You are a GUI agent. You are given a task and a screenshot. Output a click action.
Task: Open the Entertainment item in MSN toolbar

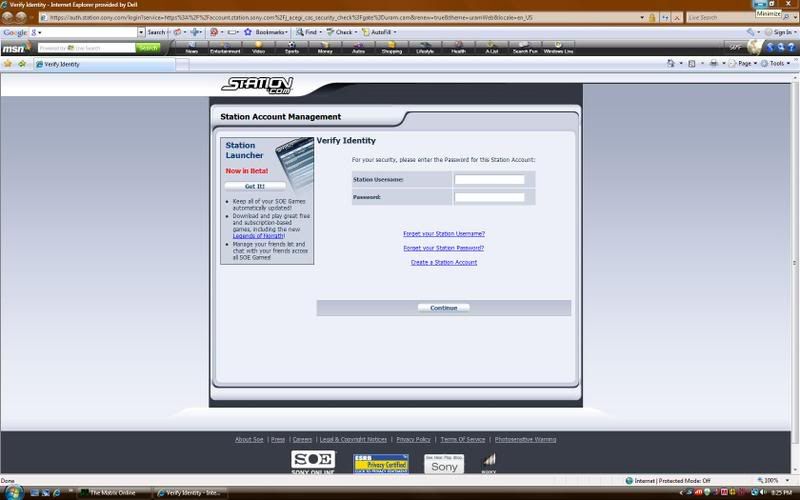(225, 48)
